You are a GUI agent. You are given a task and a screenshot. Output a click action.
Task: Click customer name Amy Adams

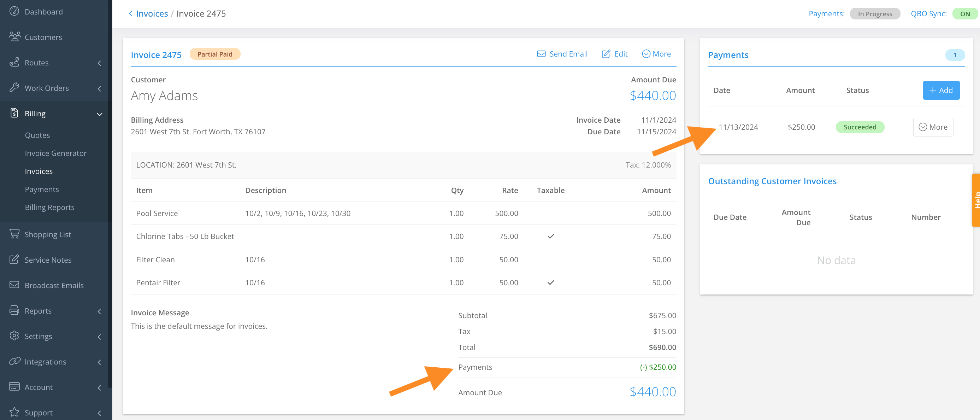164,95
